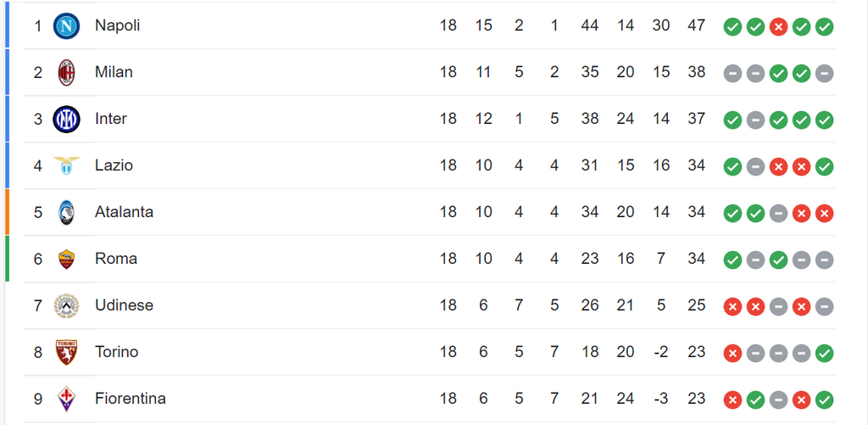Click Inter's grey draw form icon
868x425 pixels.
[x=755, y=120]
